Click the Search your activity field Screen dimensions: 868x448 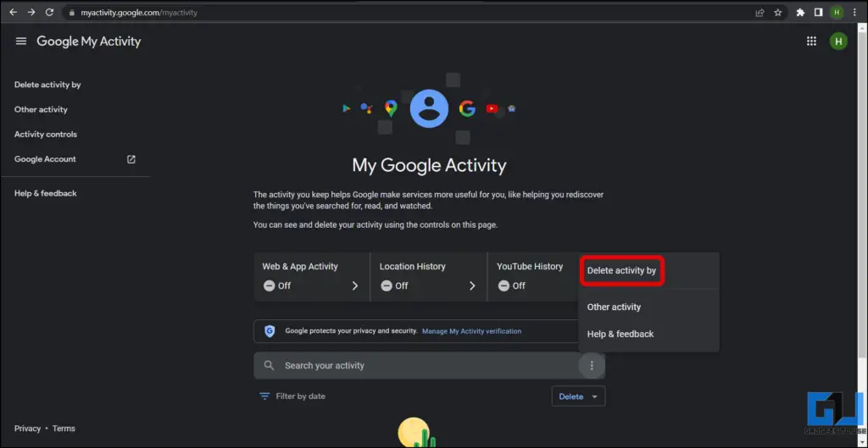tap(429, 366)
